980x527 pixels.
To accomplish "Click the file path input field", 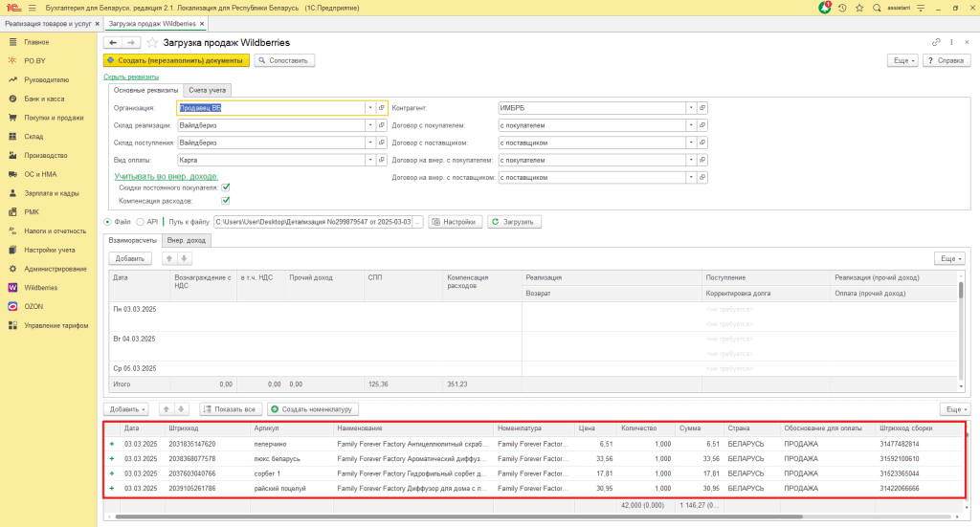I will (x=312, y=222).
